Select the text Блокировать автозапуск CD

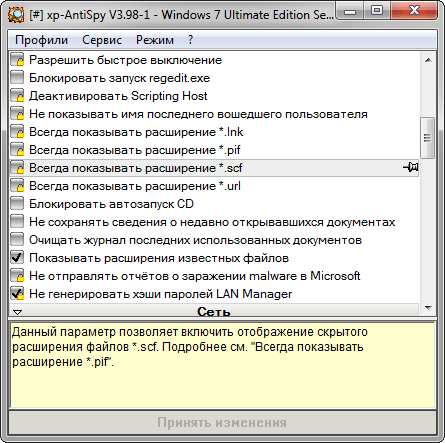111,204
